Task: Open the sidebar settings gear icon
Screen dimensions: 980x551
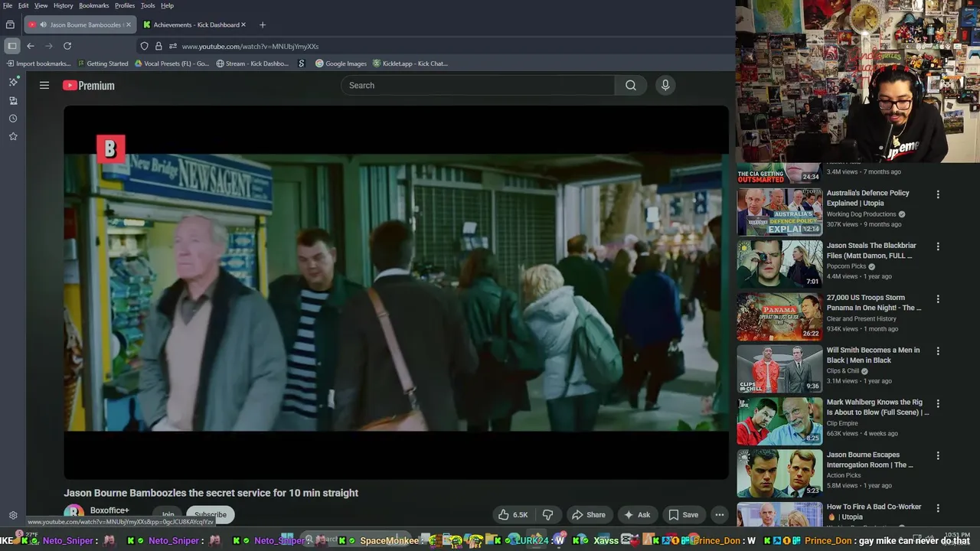Action: click(13, 516)
